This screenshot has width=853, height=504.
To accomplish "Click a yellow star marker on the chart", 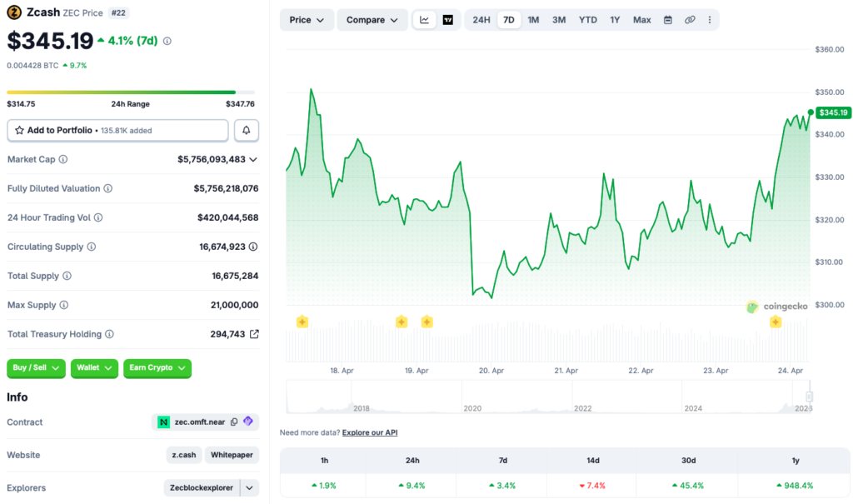I will click(302, 321).
